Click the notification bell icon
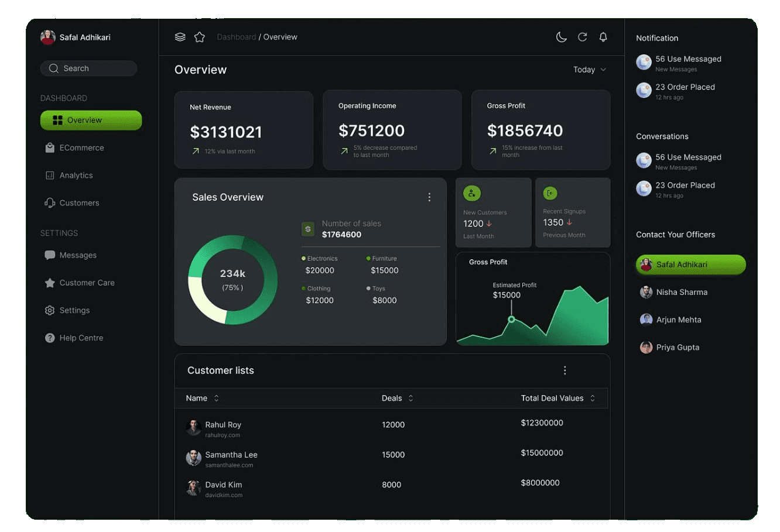Image resolution: width=780 pixels, height=532 pixels. (603, 37)
